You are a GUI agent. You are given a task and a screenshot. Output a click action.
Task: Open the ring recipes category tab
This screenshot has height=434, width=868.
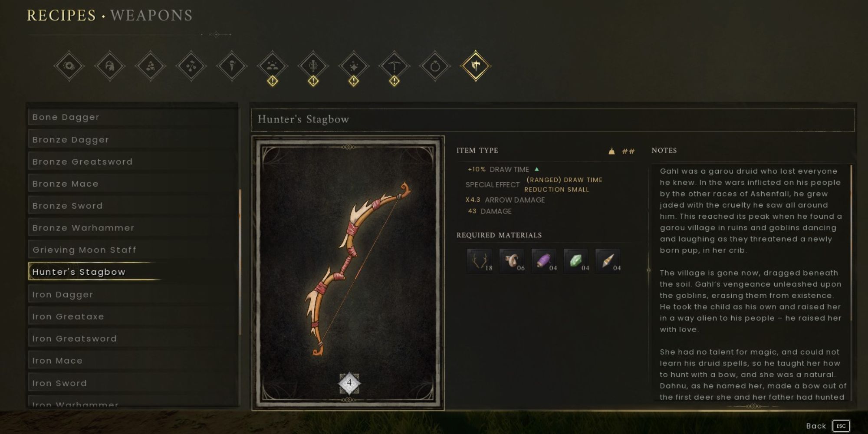[435, 66]
